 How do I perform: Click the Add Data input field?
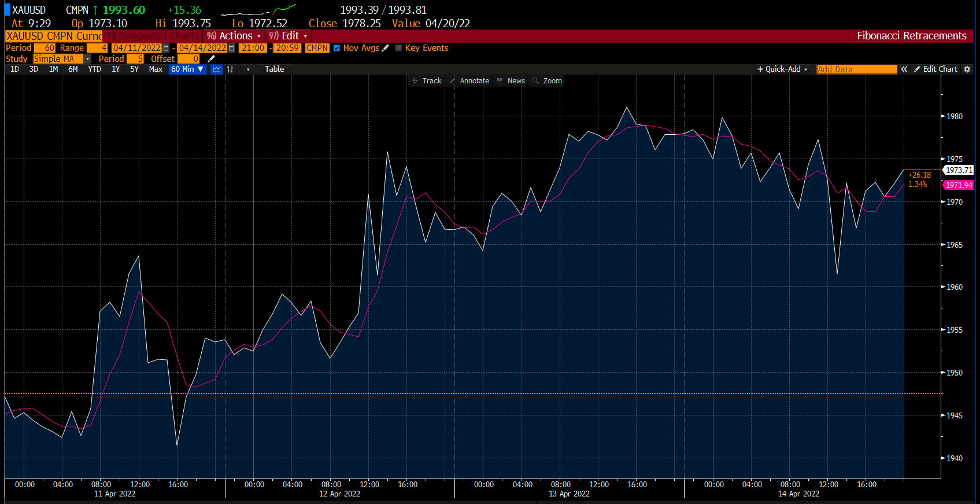(x=856, y=69)
